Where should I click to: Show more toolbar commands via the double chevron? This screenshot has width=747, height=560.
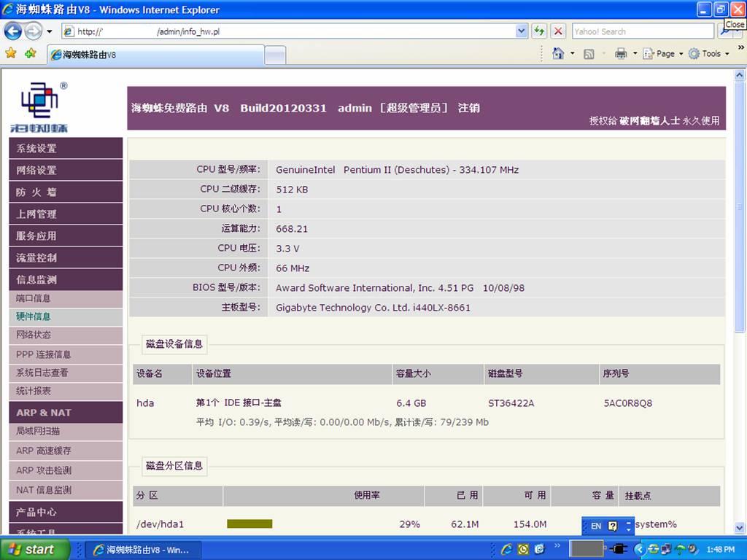point(741,47)
